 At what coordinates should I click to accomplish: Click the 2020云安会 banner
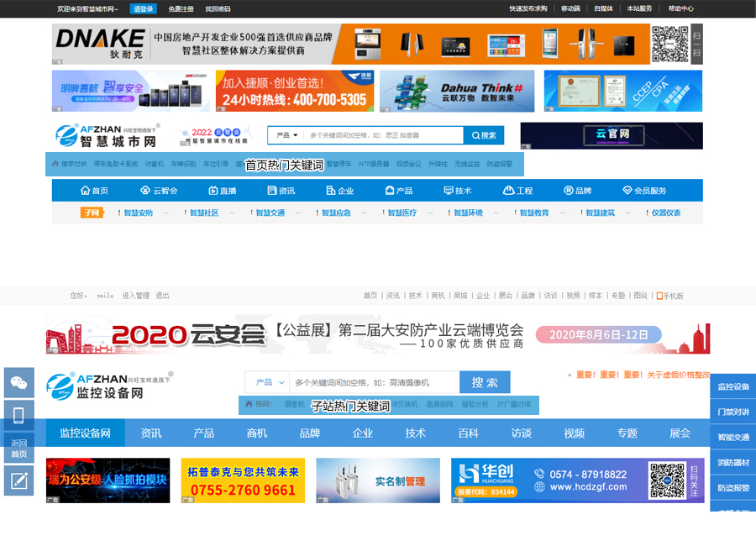tap(378, 334)
